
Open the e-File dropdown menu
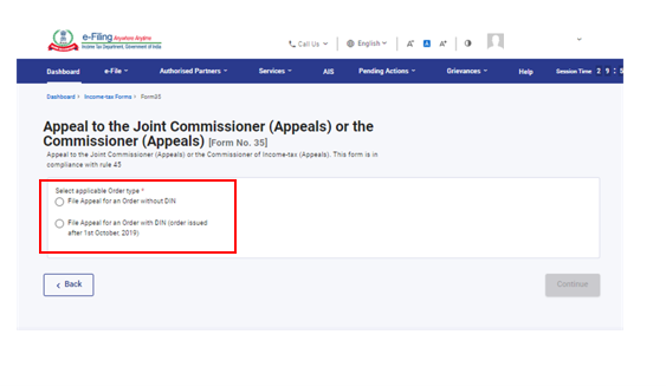(x=116, y=71)
